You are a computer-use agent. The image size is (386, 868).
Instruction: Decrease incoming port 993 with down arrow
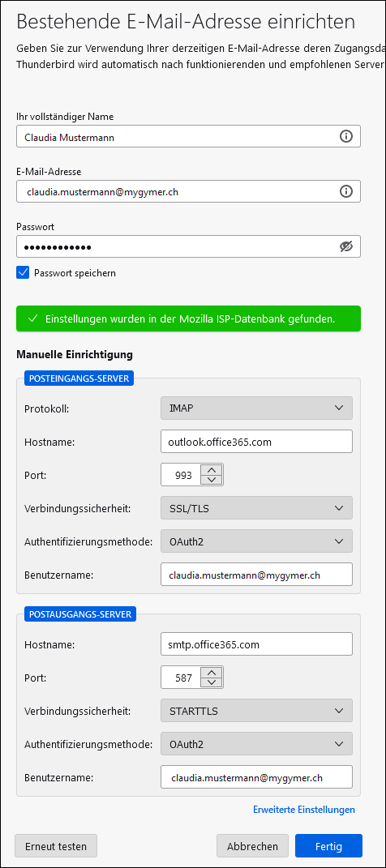[x=211, y=480]
